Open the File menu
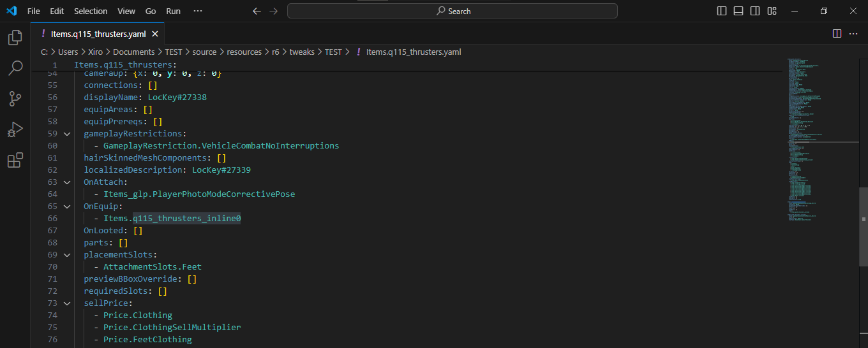 [34, 11]
